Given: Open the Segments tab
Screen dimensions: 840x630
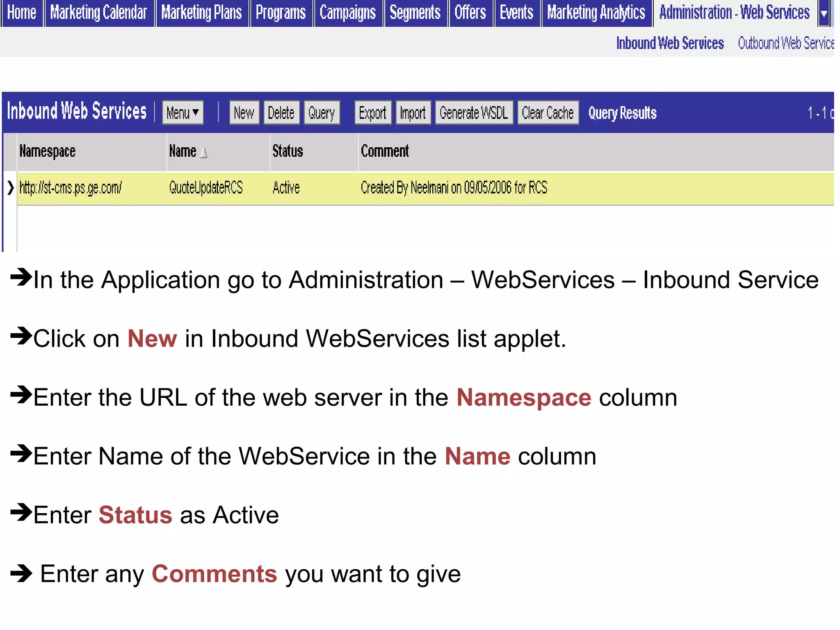Looking at the screenshot, I should 415,13.
